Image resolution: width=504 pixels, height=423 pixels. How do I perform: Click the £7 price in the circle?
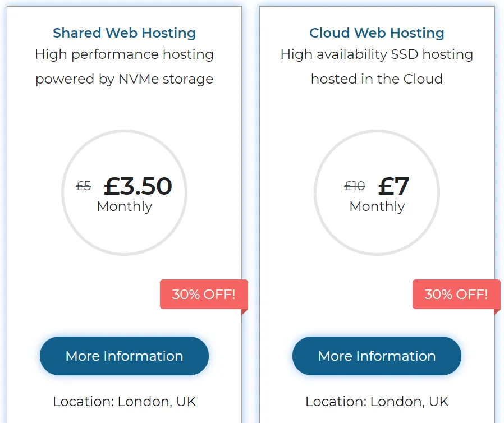coord(393,186)
